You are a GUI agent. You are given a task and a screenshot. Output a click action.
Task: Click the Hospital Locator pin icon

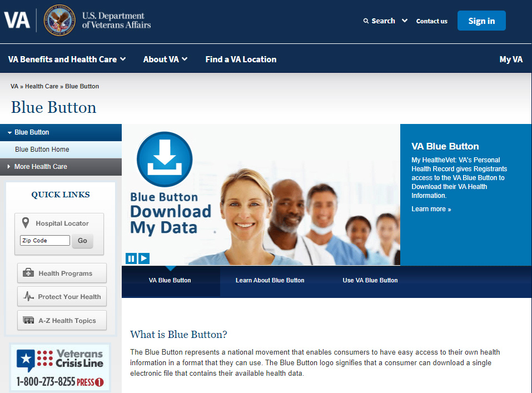click(26, 223)
